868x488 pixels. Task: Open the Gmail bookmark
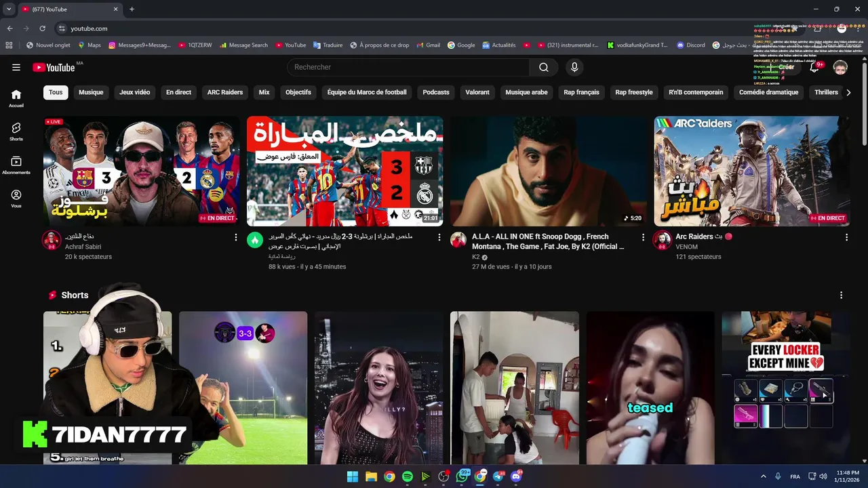[x=428, y=45]
